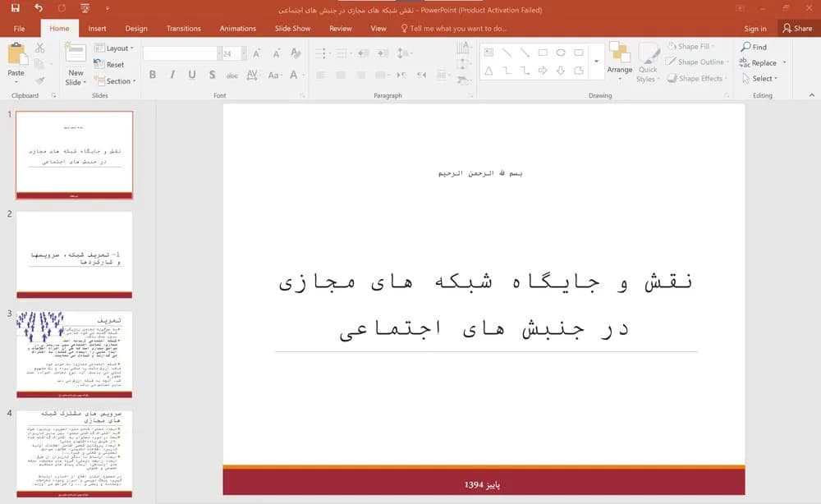821x504 pixels.
Task: Decrease the font size
Action: point(276,53)
